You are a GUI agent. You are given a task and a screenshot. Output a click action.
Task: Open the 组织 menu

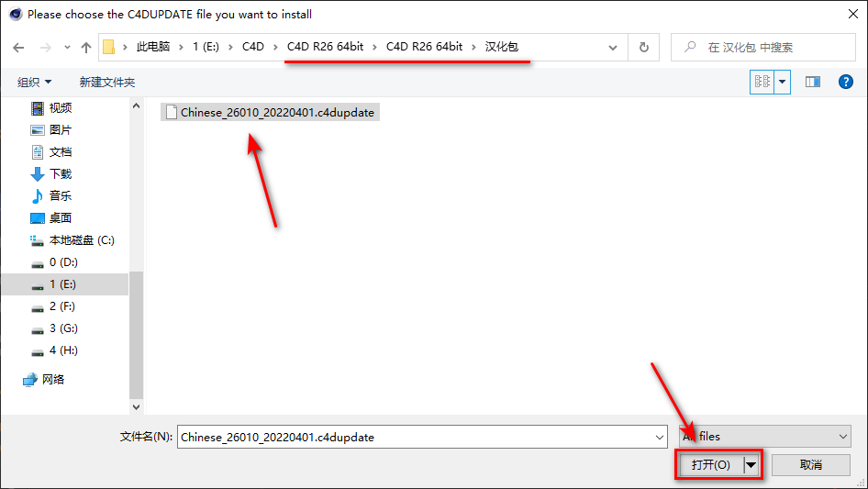tap(34, 83)
